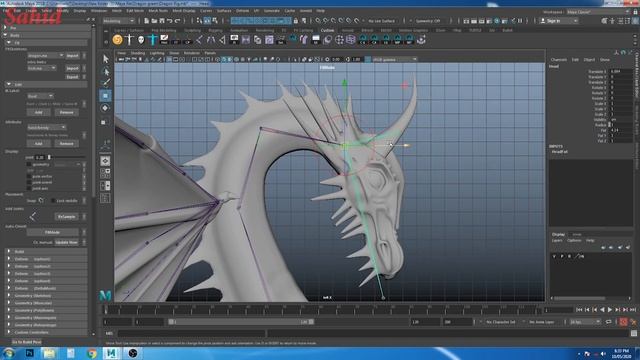This screenshot has width=640, height=360.
Task: Switch to the Custom shelf tab
Action: coord(327,30)
